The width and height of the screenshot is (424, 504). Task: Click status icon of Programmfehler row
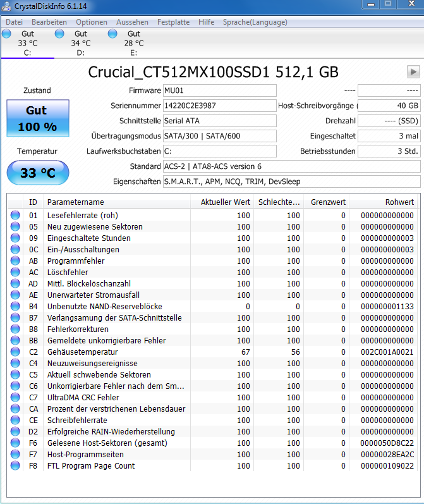tap(15, 261)
